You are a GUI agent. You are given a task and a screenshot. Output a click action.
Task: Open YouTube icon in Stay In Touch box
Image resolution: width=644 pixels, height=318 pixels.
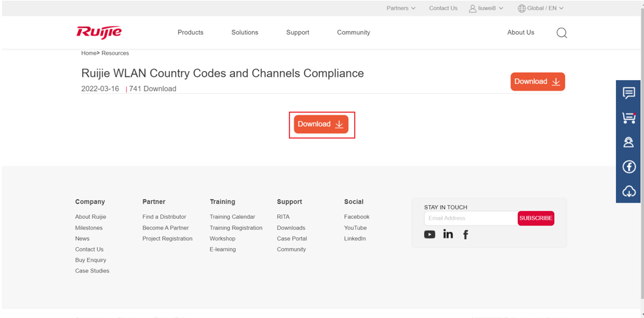430,235
